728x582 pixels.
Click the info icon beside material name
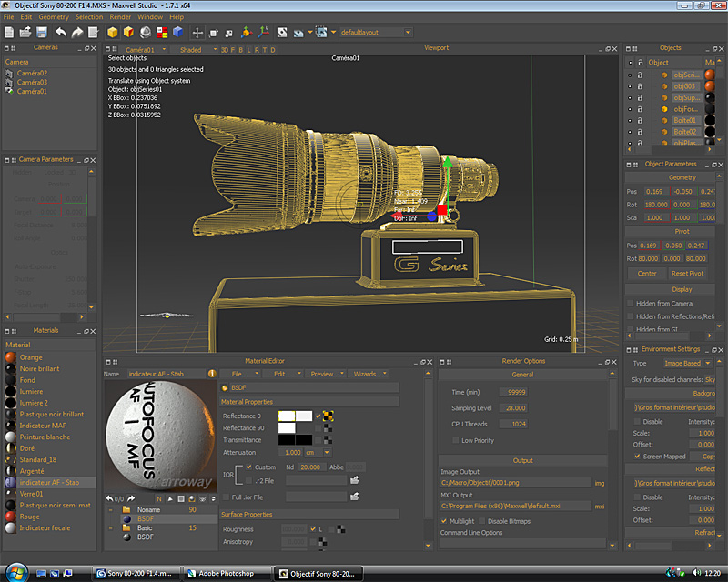(212, 374)
